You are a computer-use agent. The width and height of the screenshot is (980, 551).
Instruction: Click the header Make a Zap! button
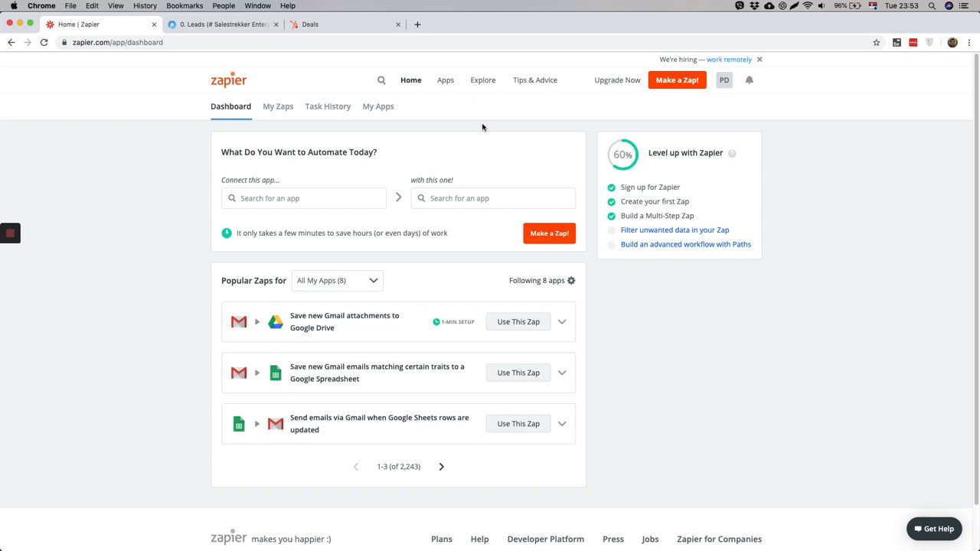677,80
